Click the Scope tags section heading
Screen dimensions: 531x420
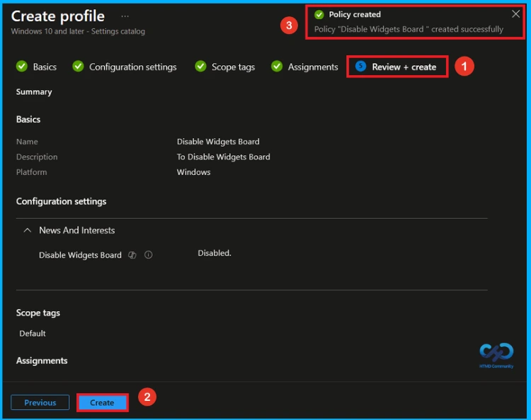pos(38,312)
